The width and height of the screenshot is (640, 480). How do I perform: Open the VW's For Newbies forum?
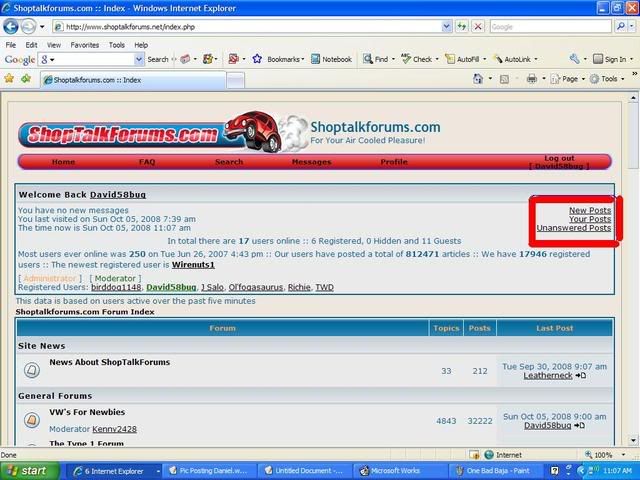87,412
